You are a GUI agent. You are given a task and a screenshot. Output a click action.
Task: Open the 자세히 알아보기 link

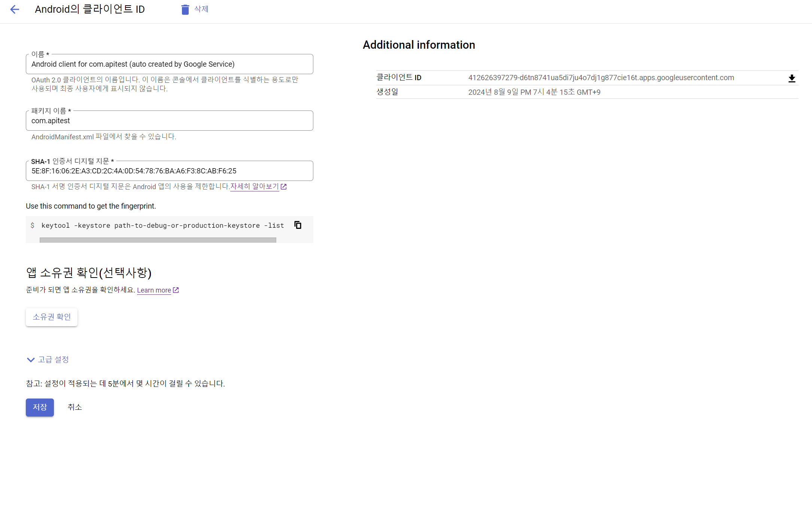[254, 187]
